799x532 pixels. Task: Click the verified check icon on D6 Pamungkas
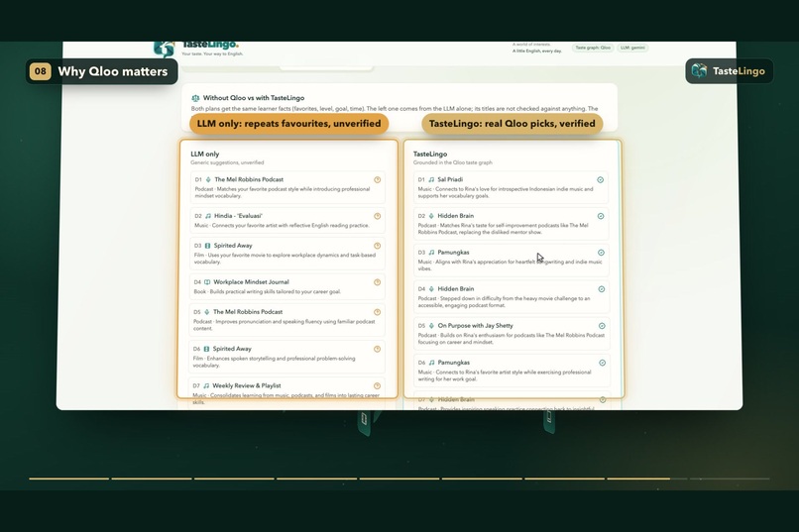[603, 363]
